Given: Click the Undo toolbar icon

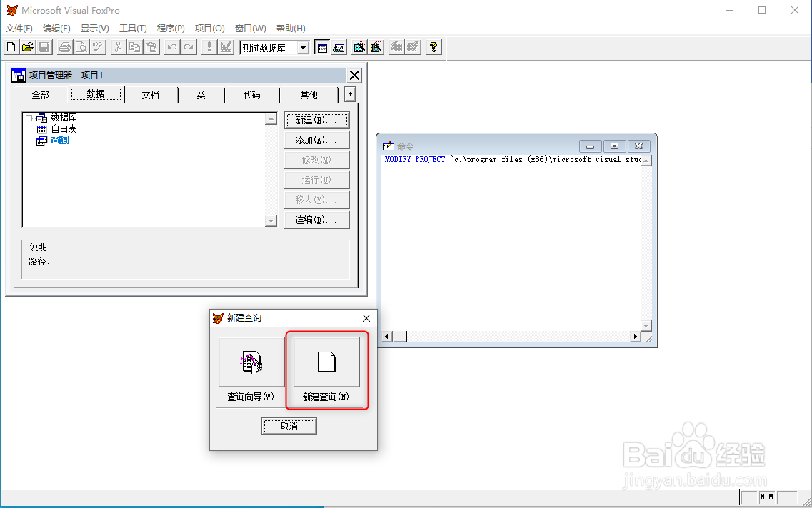Looking at the screenshot, I should point(172,48).
